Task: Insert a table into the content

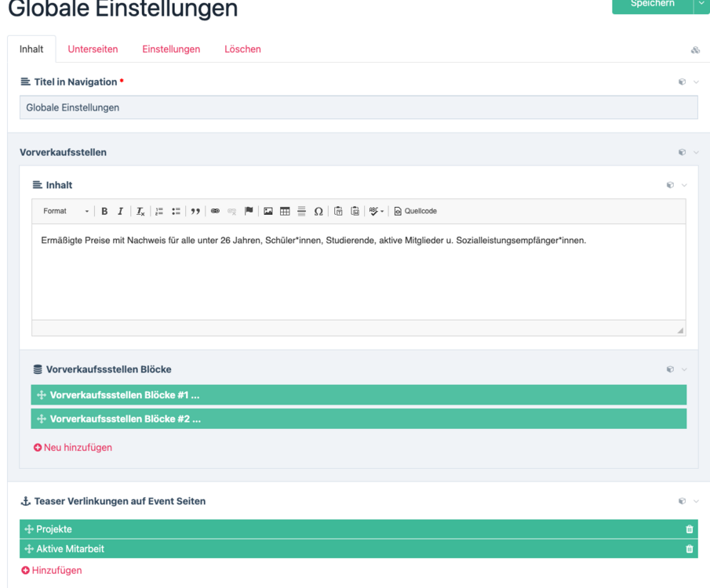Action: [285, 212]
